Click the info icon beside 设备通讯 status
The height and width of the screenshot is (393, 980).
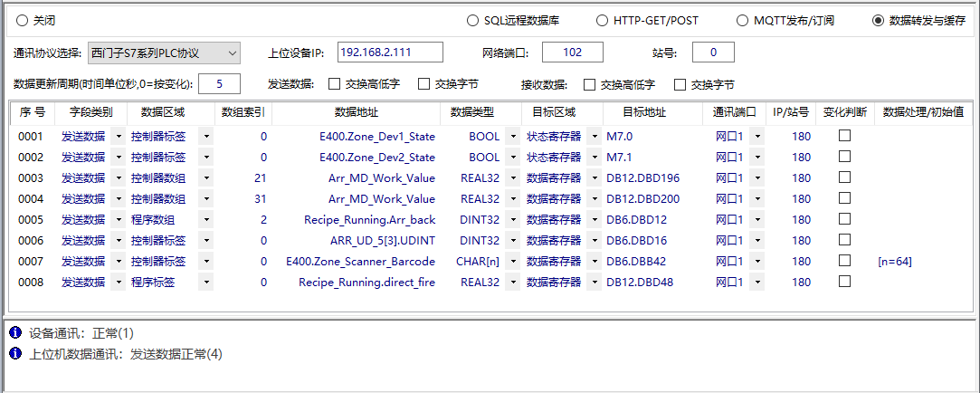pos(15,333)
